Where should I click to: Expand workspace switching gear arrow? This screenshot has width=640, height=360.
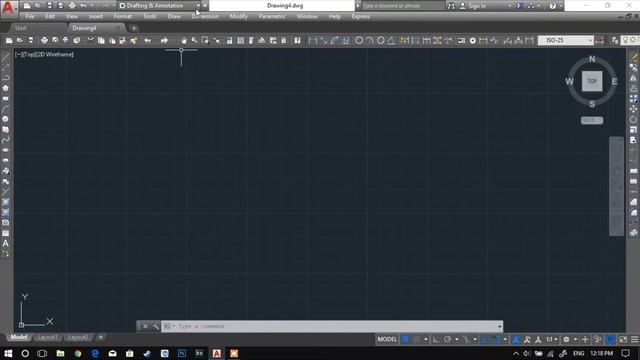coord(576,339)
